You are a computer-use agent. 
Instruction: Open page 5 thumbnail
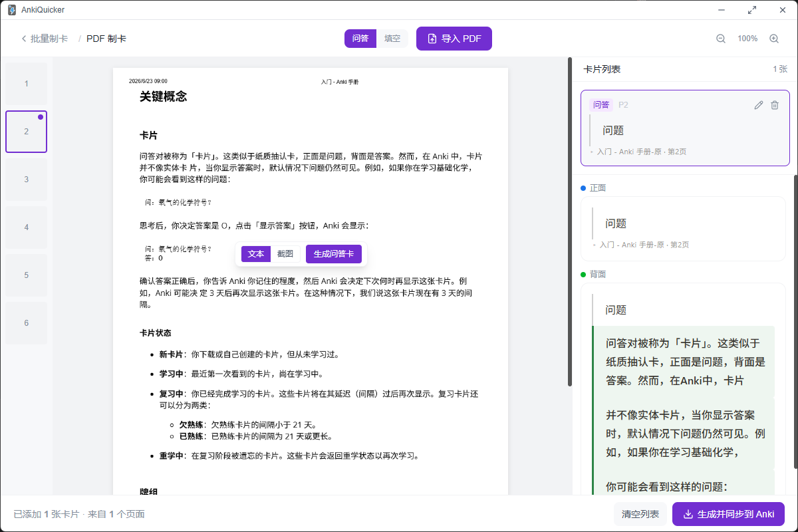(x=27, y=275)
